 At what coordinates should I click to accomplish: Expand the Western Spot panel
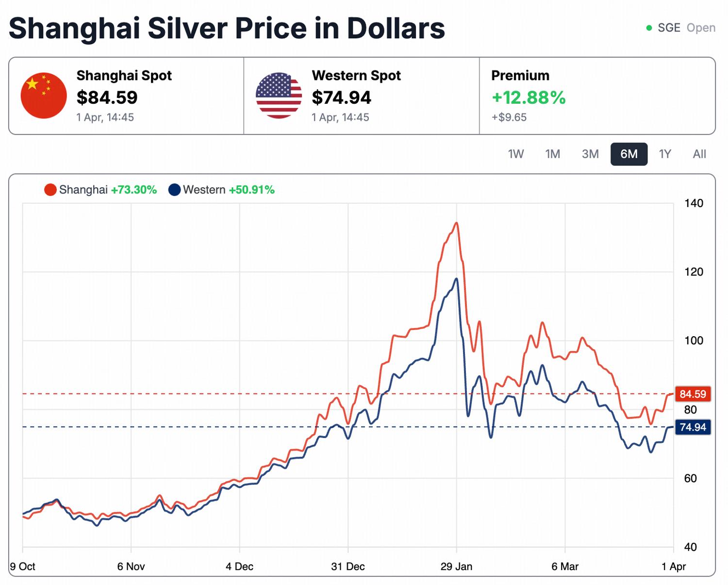[x=357, y=96]
